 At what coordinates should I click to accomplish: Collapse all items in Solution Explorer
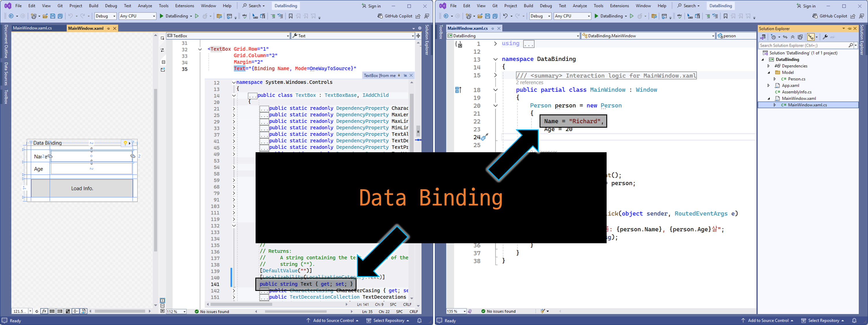point(793,37)
